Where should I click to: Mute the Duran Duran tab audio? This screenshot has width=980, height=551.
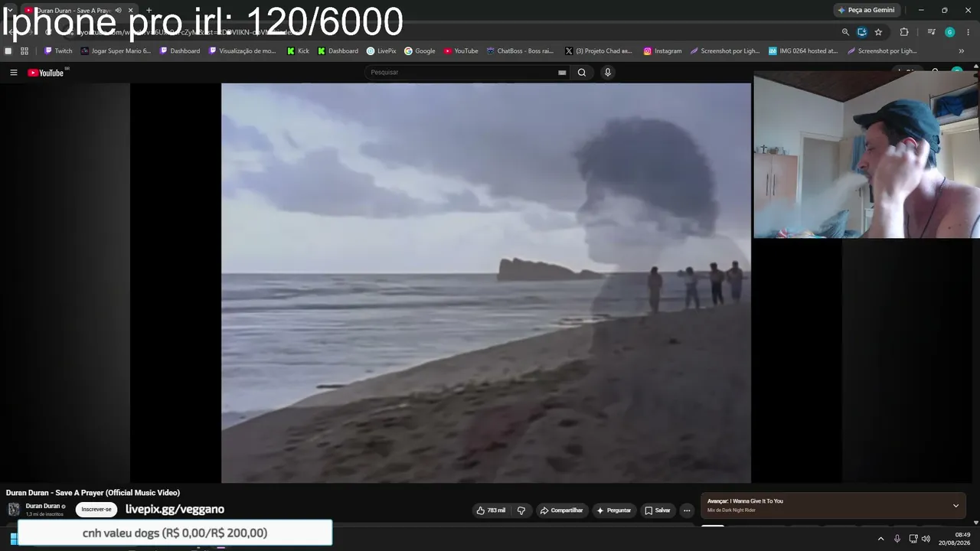pos(118,10)
